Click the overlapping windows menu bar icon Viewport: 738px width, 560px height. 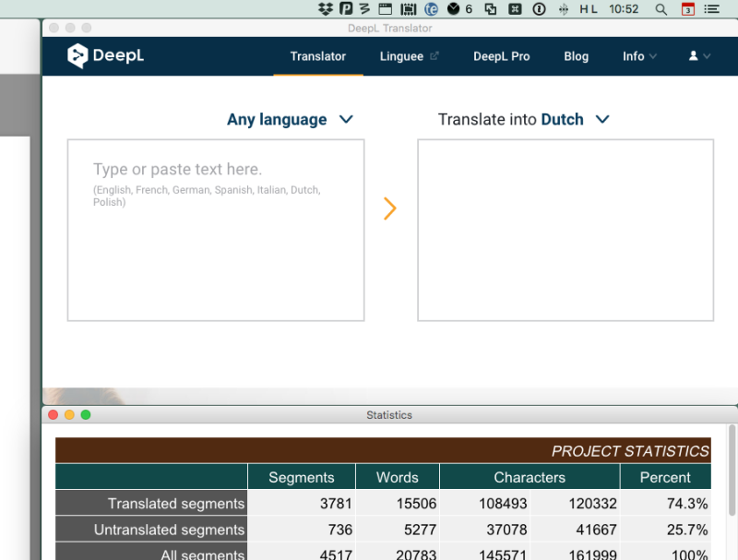491,9
